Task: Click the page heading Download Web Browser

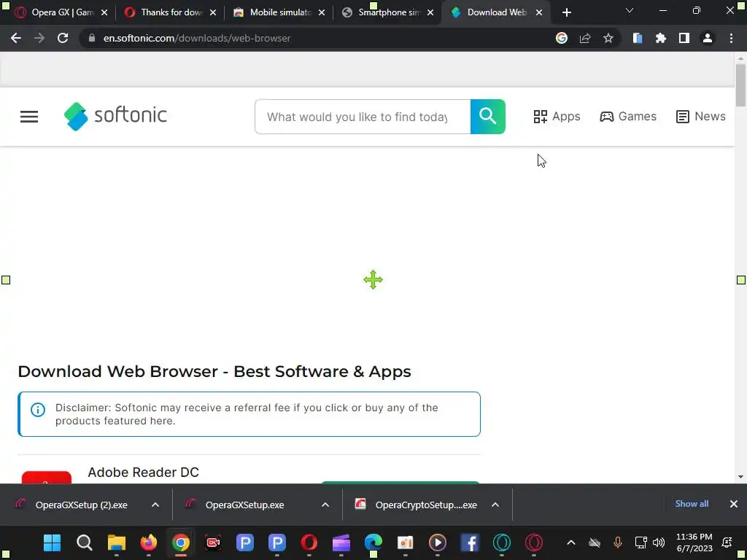Action: tap(214, 371)
